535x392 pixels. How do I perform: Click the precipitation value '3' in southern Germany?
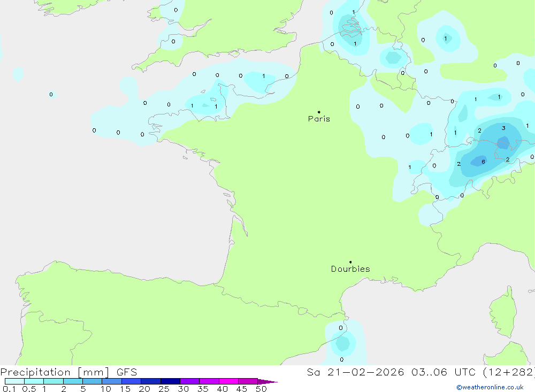click(x=503, y=128)
